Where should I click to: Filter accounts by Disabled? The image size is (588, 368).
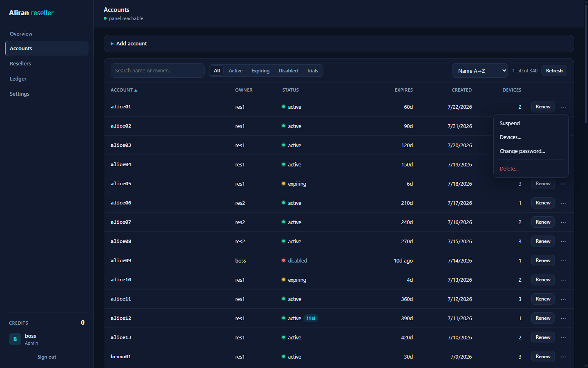[x=288, y=71]
